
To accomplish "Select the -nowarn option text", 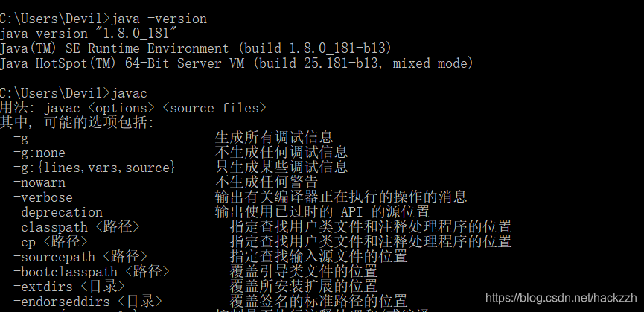I will coord(39,182).
